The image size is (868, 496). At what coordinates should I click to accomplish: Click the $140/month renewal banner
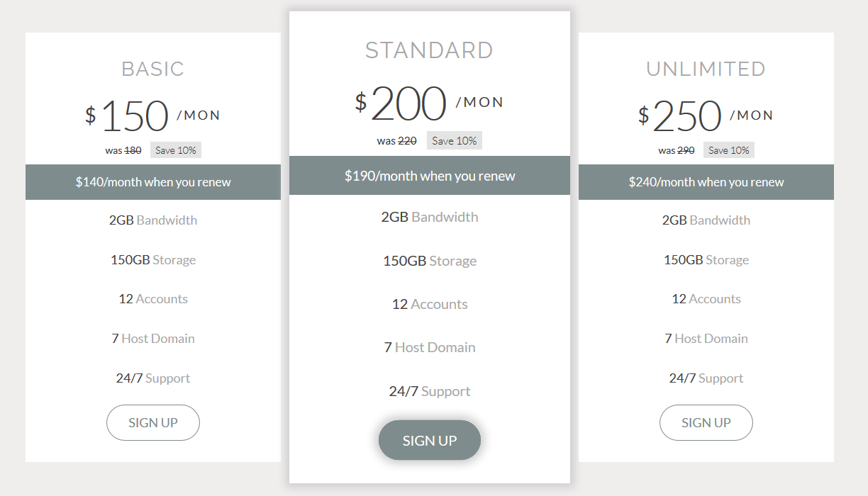click(x=153, y=182)
